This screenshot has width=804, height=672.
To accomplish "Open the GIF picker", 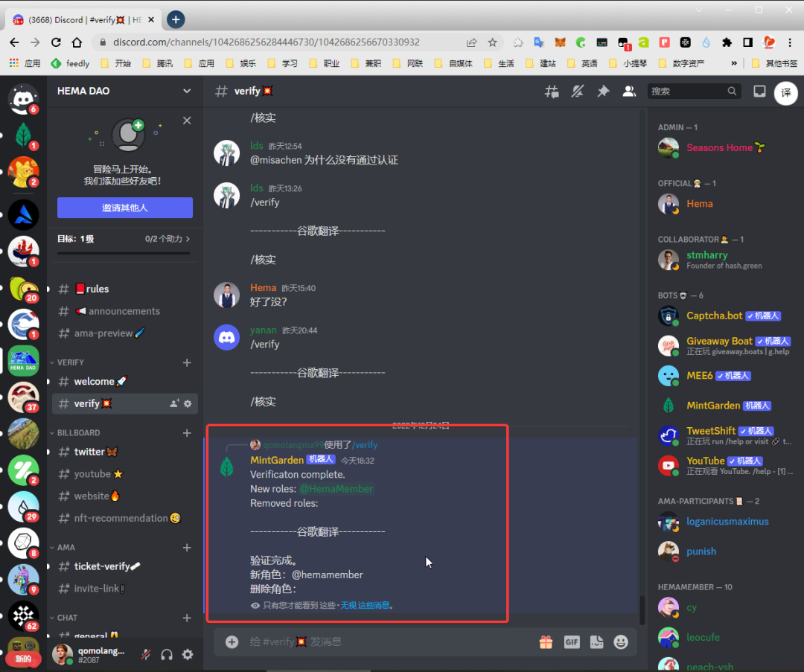I will pos(572,641).
